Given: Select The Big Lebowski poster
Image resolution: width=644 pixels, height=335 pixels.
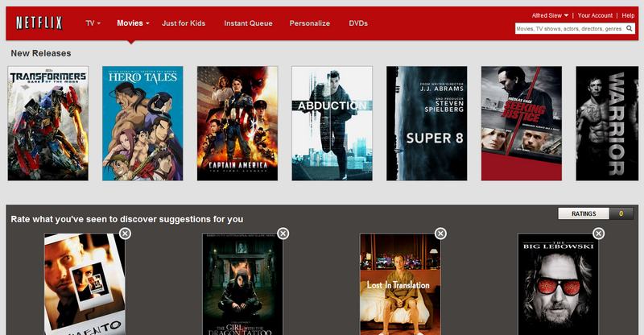Looking at the screenshot, I should point(558,284).
